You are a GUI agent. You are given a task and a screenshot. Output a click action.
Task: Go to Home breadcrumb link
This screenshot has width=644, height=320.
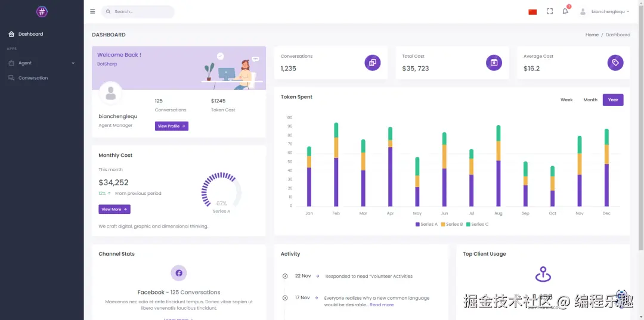click(x=592, y=35)
